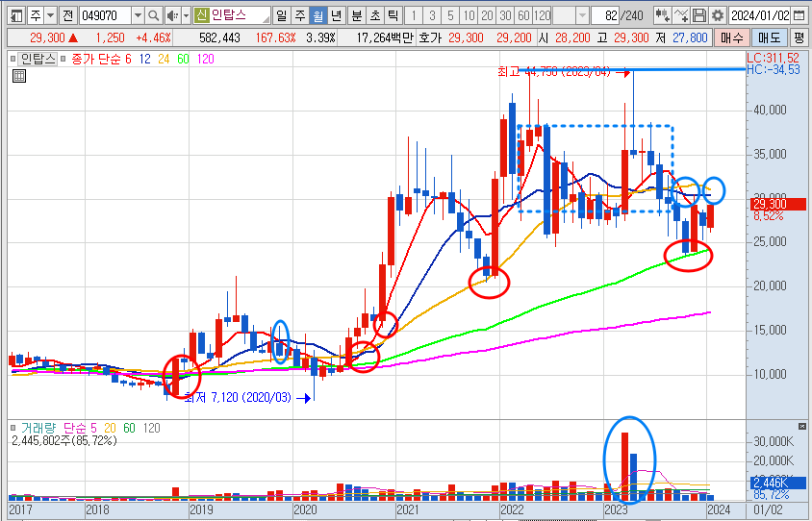This screenshot has height=521, width=812.
Task: Select the 20 interval button
Action: [487, 15]
